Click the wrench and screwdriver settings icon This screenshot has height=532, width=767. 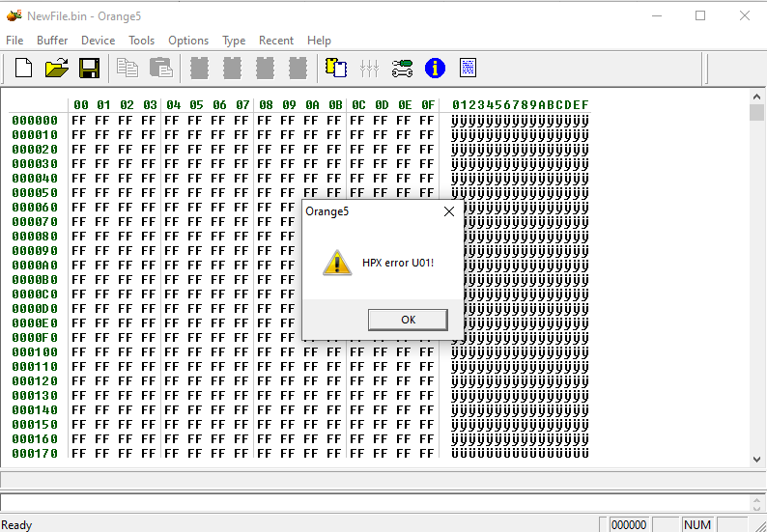(x=402, y=68)
